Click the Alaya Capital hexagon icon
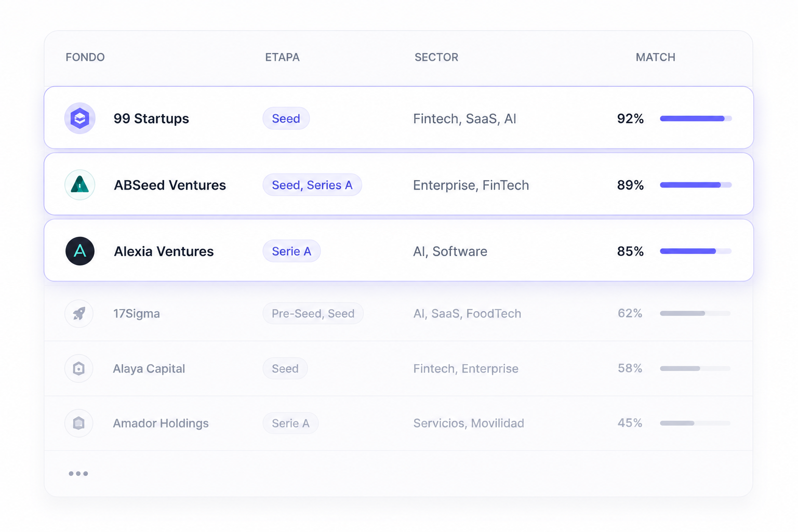 coord(79,369)
